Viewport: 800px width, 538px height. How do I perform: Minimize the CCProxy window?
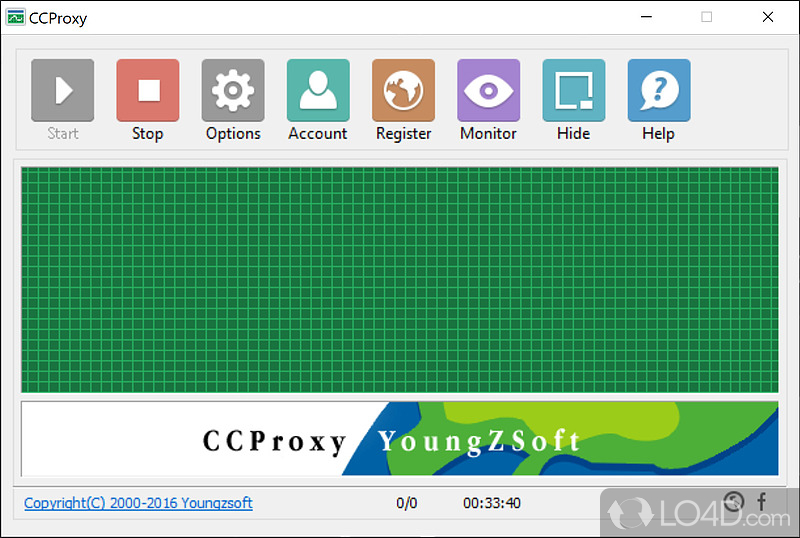point(646,17)
